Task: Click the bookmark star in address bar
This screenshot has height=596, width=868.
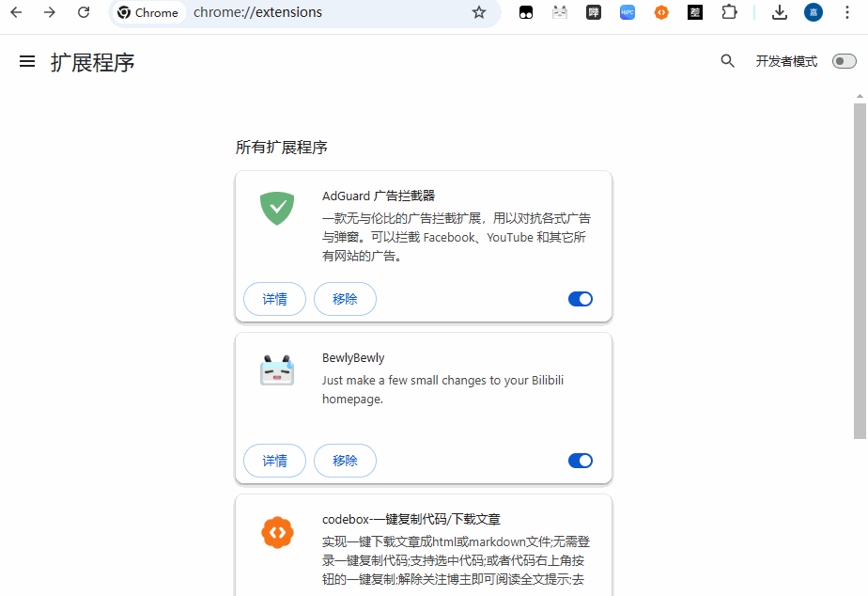Action: click(x=479, y=14)
